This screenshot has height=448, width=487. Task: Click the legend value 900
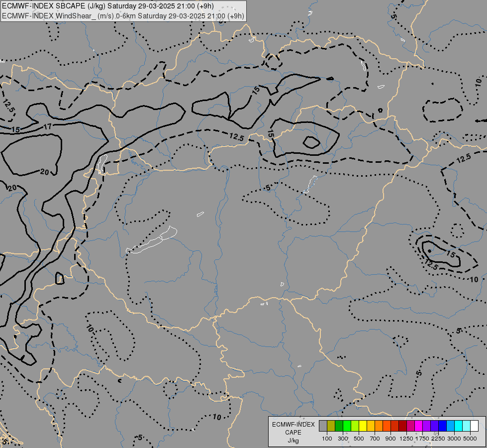[390, 439]
